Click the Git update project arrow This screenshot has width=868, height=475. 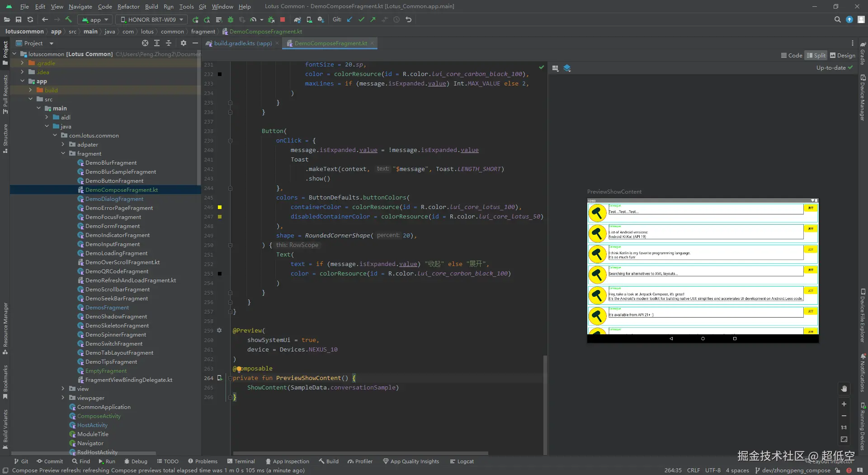click(349, 19)
